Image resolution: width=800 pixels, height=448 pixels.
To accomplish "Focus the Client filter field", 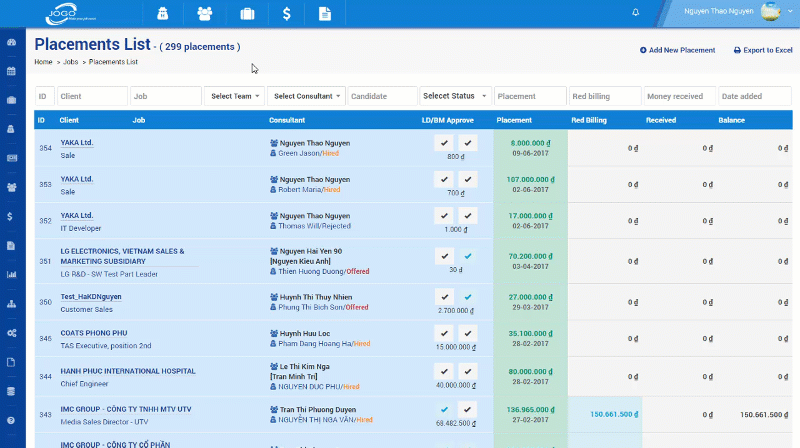I will 92,96.
